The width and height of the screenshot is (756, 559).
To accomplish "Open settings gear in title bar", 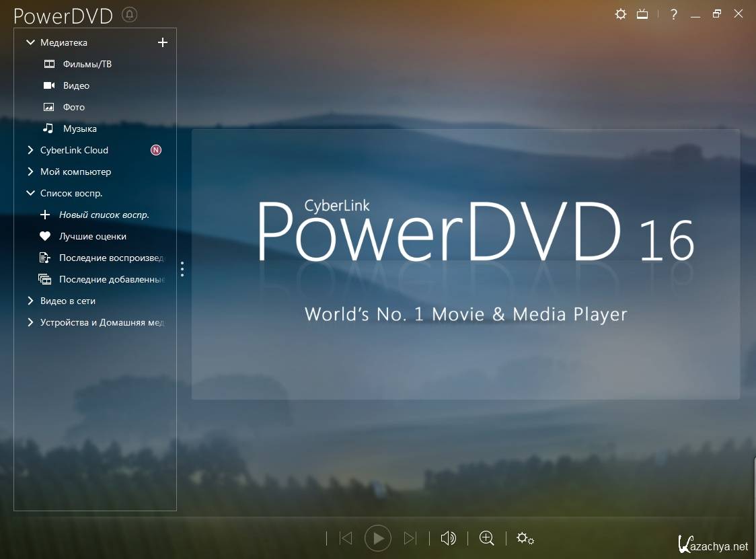I will pyautogui.click(x=620, y=14).
